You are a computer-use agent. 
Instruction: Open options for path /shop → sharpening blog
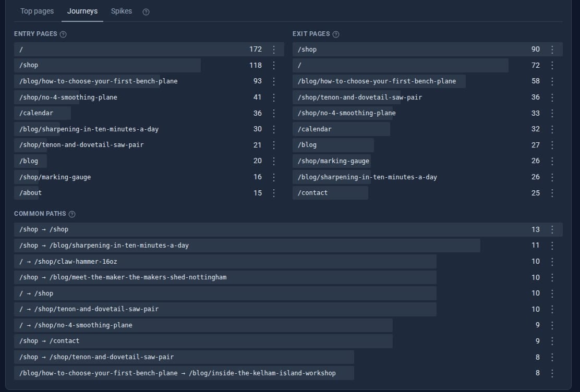tap(552, 245)
